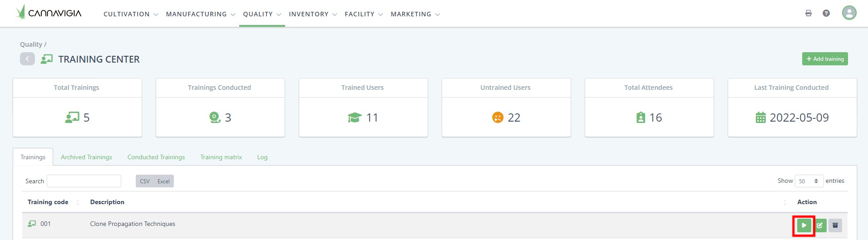Open the Show entries count dropdown

click(x=809, y=181)
